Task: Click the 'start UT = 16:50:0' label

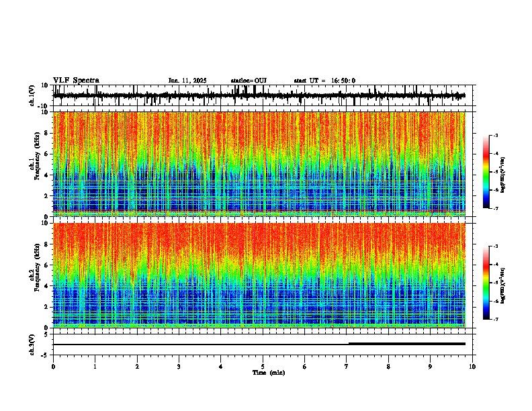Action: 324,81
